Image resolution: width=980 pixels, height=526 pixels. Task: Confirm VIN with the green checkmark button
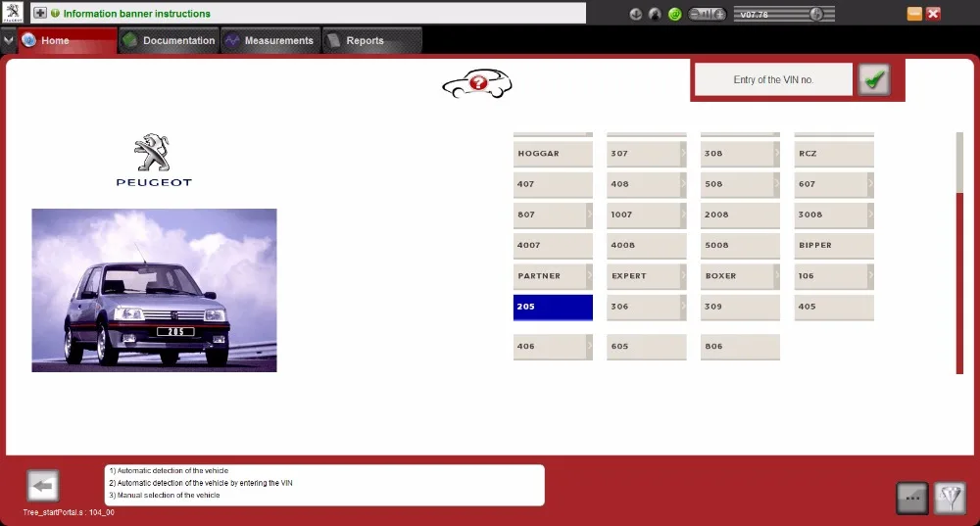(x=874, y=79)
